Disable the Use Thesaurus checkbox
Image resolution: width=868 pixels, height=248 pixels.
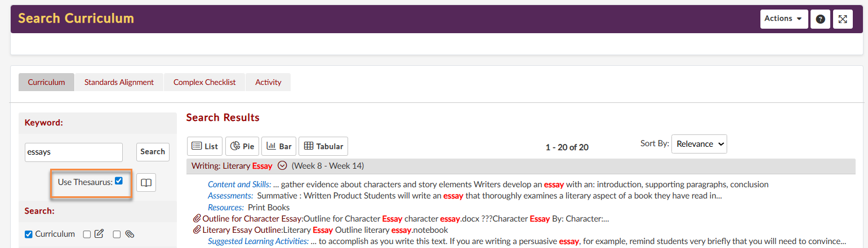119,181
